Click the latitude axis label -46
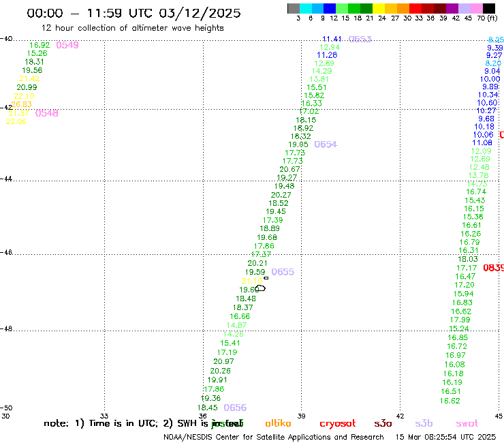The image size is (504, 443). pos(6,252)
